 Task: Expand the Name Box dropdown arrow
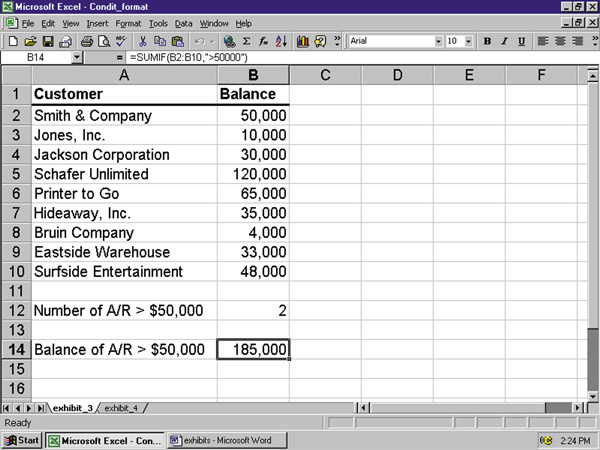click(x=78, y=58)
